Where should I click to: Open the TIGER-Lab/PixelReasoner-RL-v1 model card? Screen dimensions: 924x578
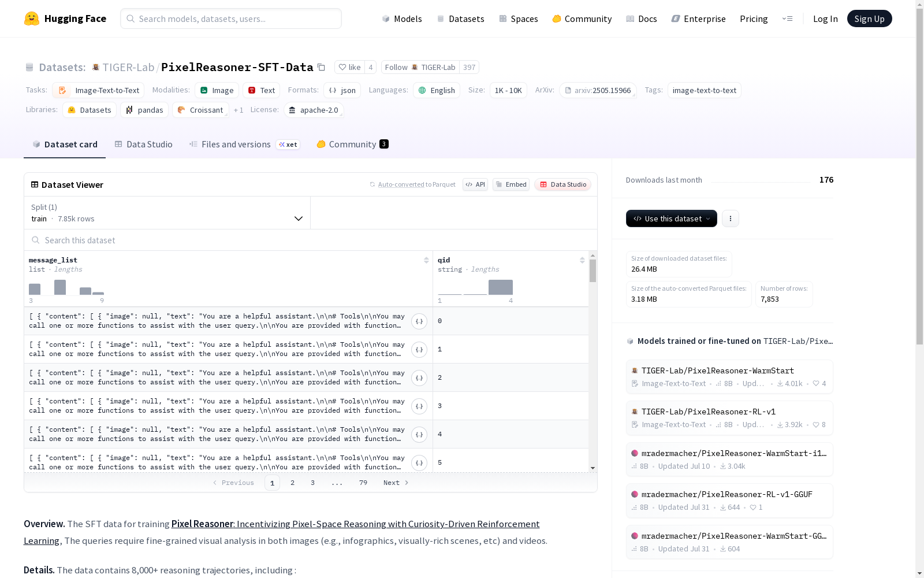pos(729,418)
